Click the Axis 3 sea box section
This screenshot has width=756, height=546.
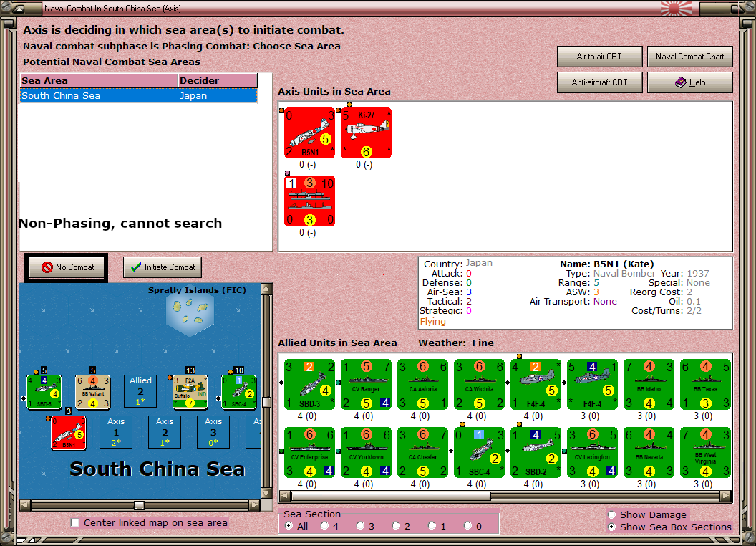pos(213,433)
